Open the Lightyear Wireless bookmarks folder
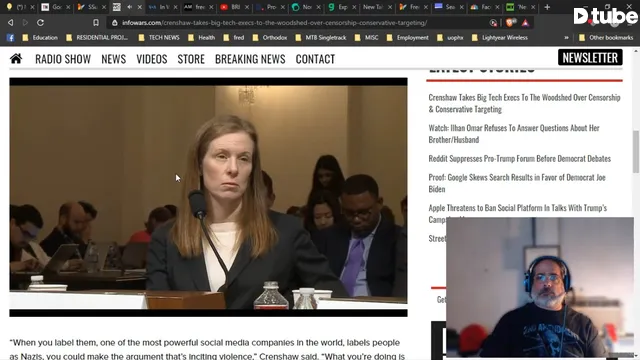This screenshot has width=640, height=360. pyautogui.click(x=500, y=38)
